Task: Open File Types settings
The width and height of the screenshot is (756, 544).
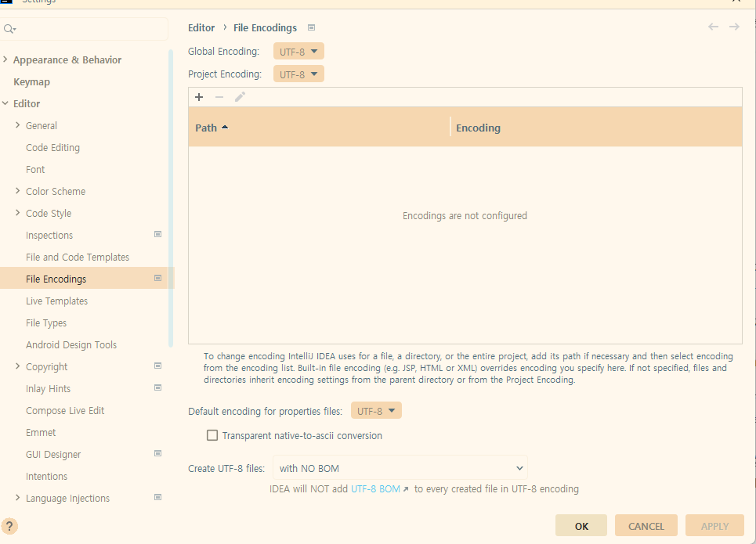Action: 46,323
